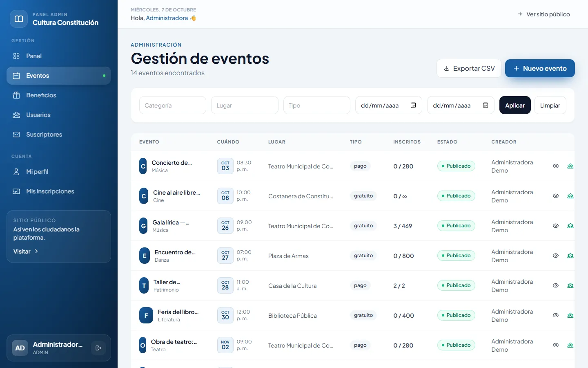Click the F avatar of Feria del libro event
This screenshot has height=368, width=588.
click(x=146, y=315)
